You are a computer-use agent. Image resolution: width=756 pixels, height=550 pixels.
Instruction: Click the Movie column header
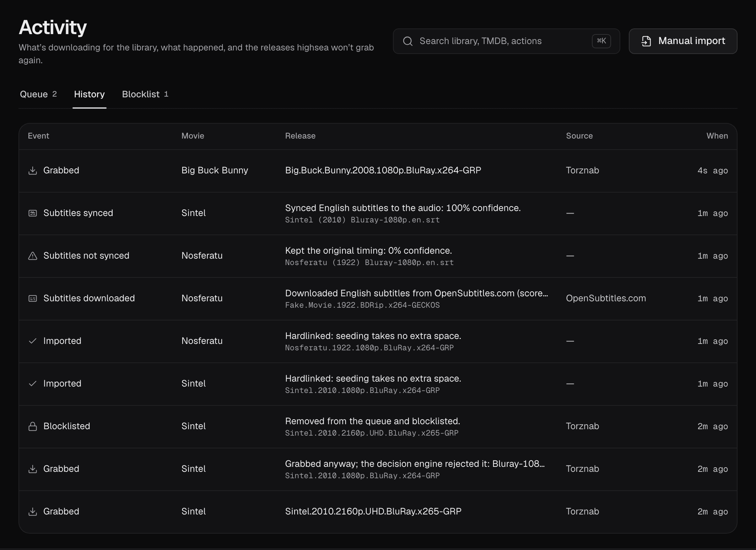point(193,136)
